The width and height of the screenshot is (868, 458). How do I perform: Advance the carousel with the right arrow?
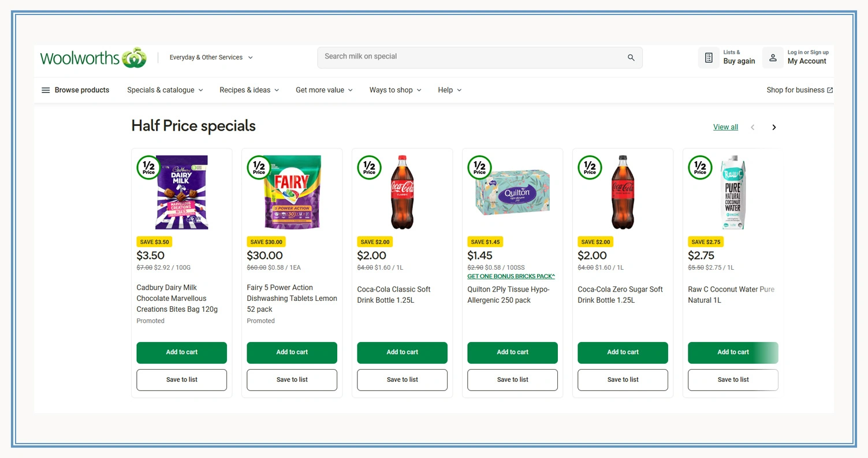coord(774,127)
